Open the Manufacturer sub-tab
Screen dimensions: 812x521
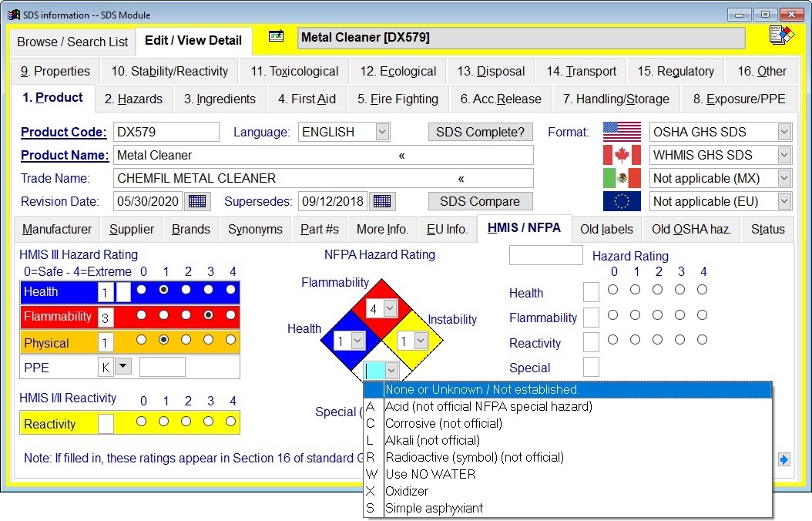[57, 229]
